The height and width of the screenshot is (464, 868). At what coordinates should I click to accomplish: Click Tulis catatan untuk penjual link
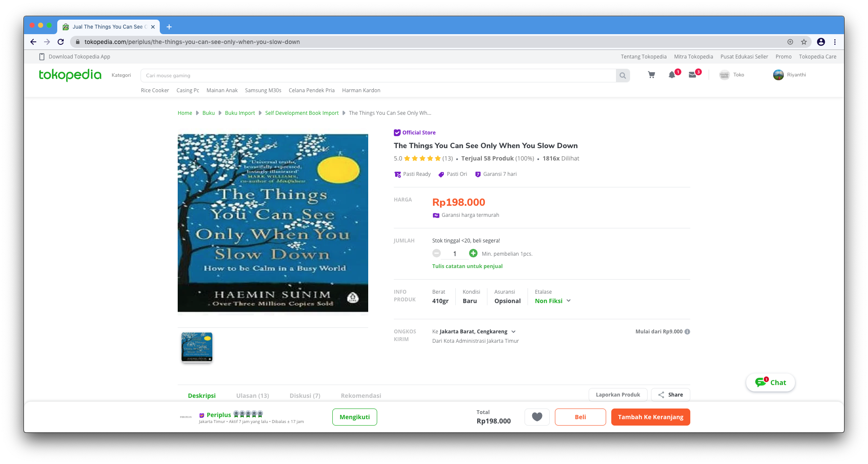point(467,266)
